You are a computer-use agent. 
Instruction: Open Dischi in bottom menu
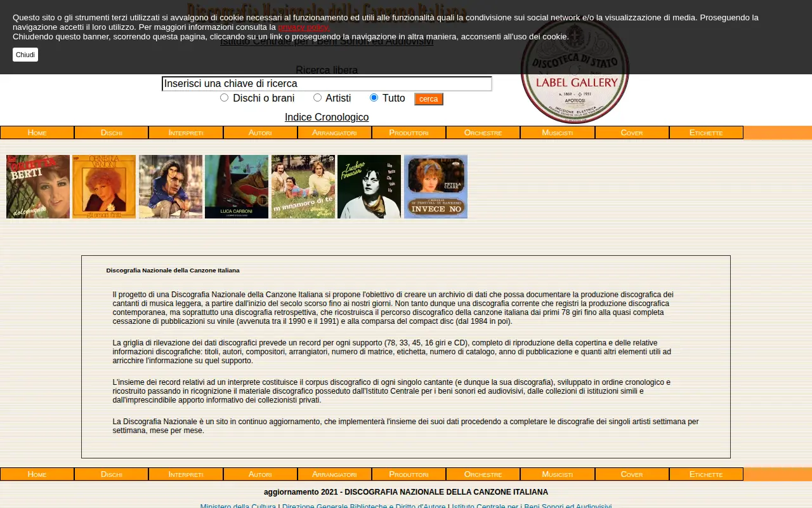111,474
